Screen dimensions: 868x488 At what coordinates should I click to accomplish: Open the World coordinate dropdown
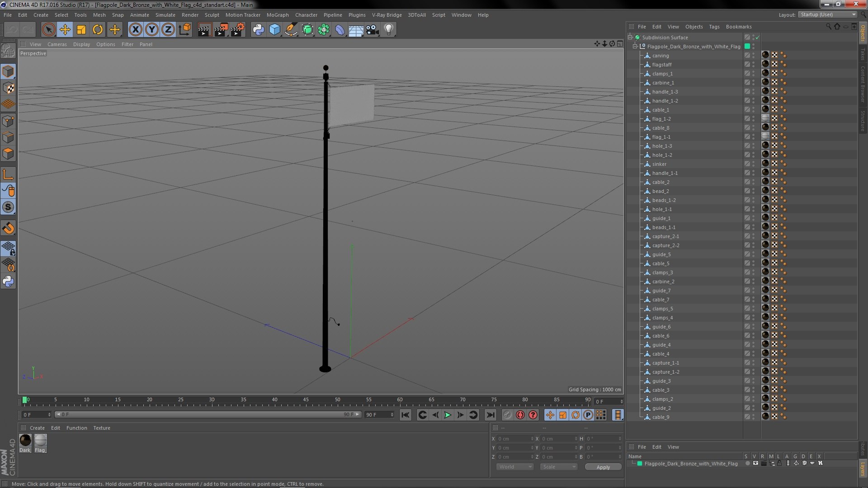(515, 467)
